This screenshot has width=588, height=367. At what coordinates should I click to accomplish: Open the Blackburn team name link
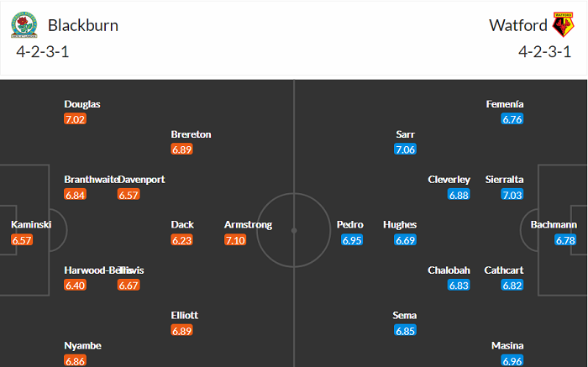click(82, 25)
